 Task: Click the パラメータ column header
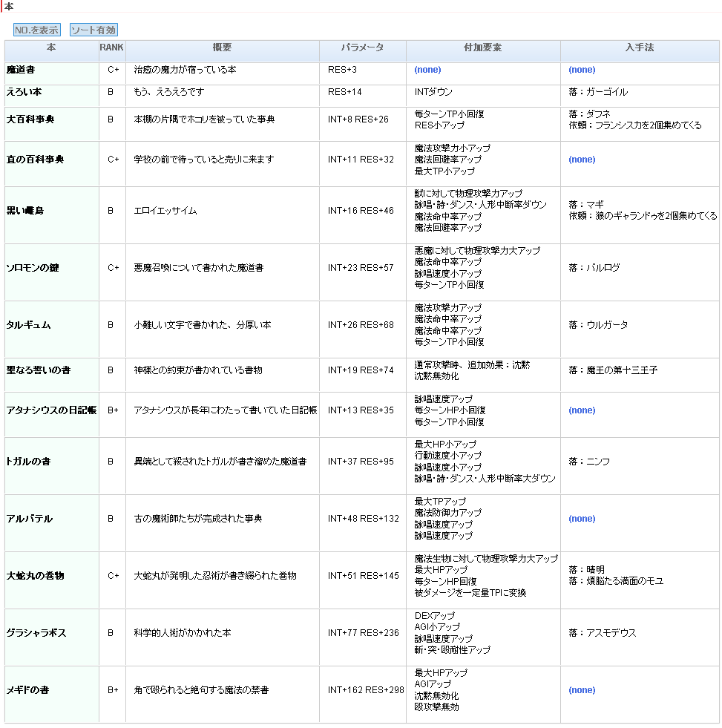click(362, 47)
